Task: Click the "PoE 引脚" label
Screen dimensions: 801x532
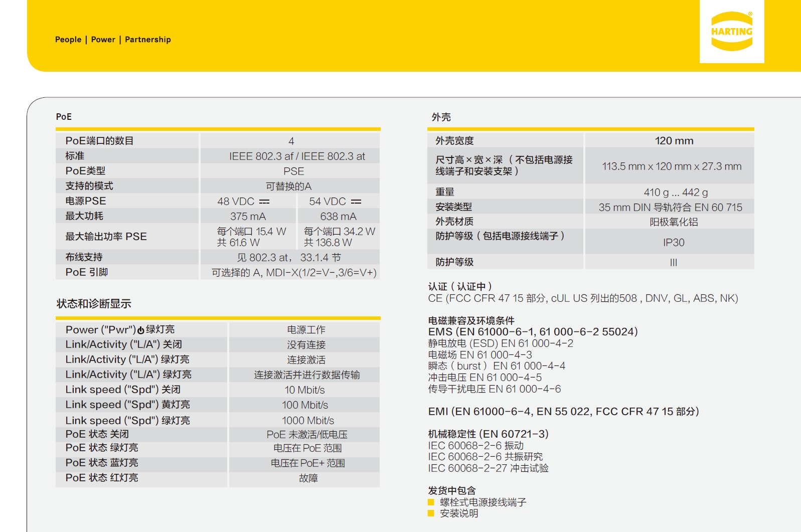Action: click(x=87, y=272)
